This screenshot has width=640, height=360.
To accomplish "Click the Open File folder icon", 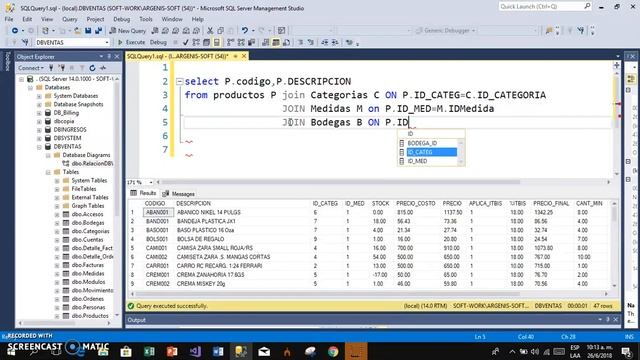I will point(77,31).
